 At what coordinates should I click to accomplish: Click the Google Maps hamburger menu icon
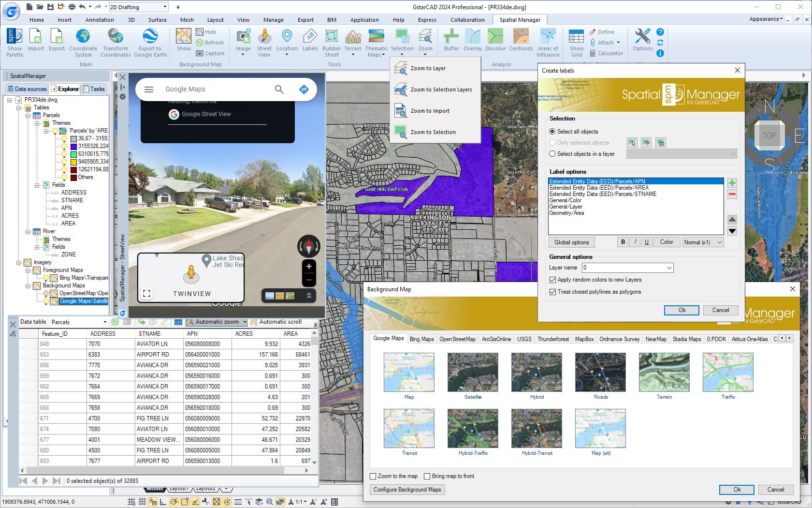pos(149,89)
